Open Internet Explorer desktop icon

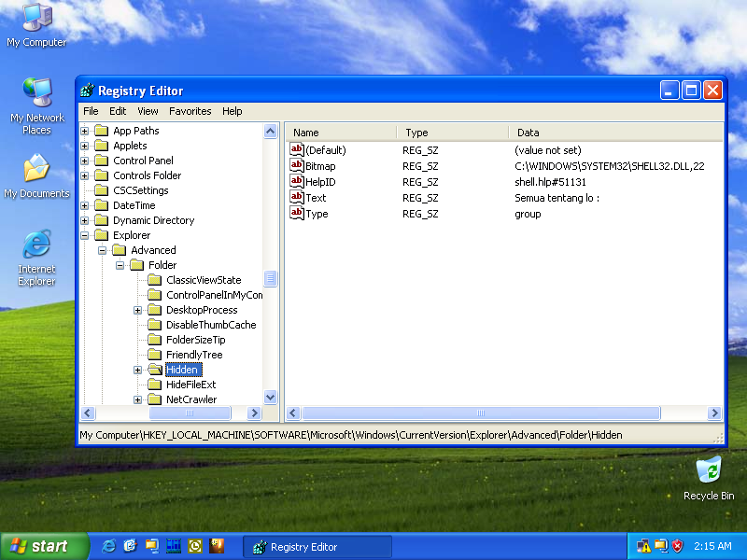(36, 246)
